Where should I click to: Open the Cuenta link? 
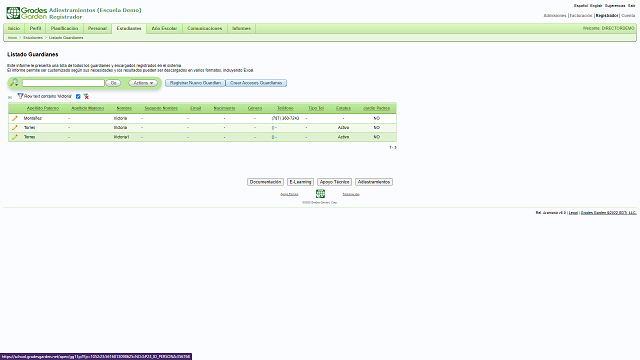pos(628,16)
